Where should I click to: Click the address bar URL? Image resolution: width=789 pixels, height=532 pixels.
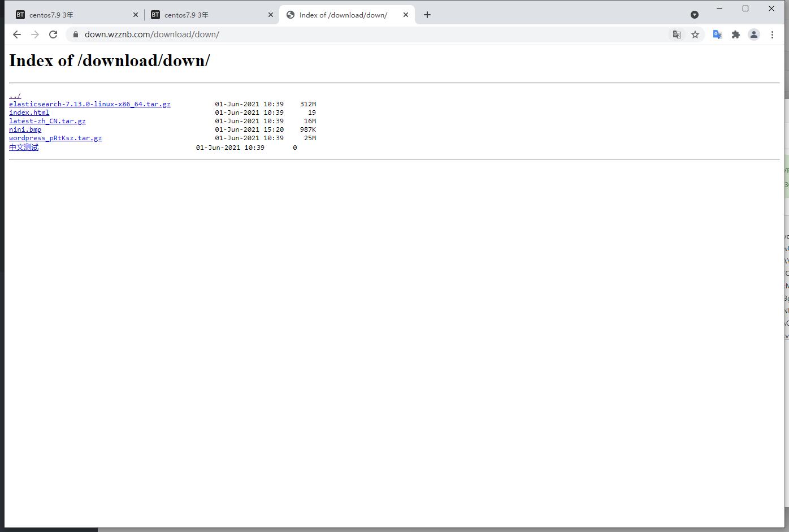[152, 34]
